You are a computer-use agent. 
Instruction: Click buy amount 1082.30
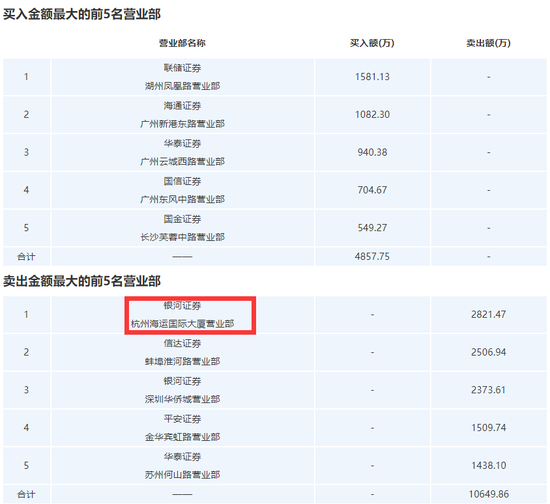pyautogui.click(x=372, y=115)
